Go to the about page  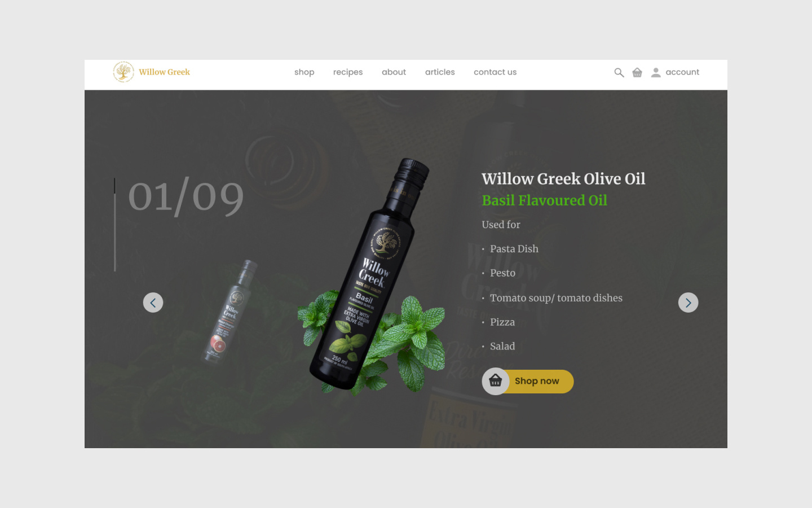(394, 72)
